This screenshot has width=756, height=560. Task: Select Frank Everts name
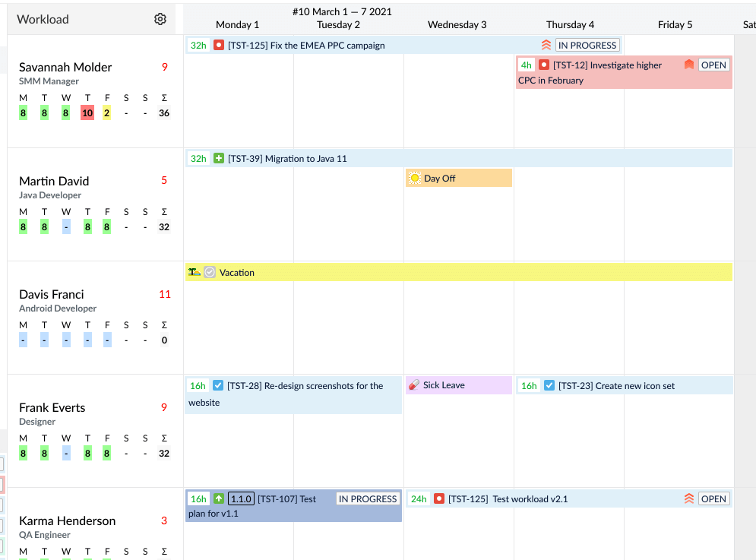click(52, 407)
